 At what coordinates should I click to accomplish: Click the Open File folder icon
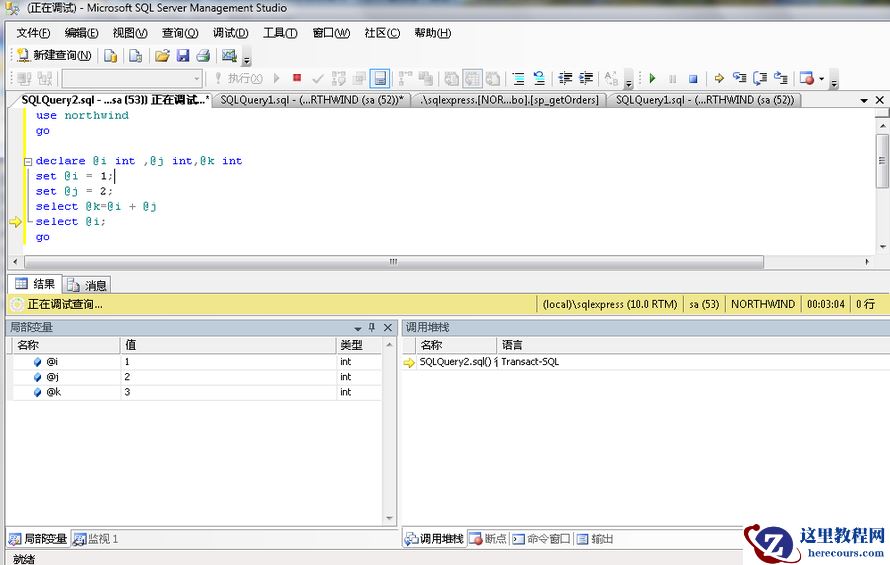click(x=161, y=55)
